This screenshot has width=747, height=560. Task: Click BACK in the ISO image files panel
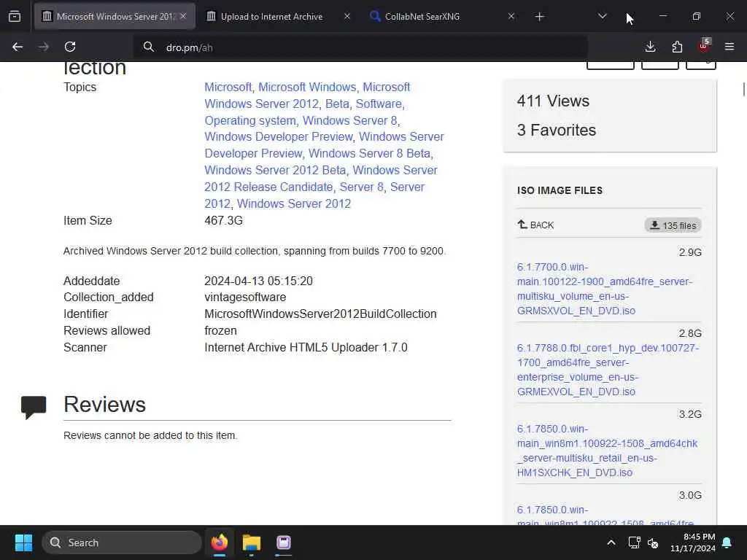536,225
